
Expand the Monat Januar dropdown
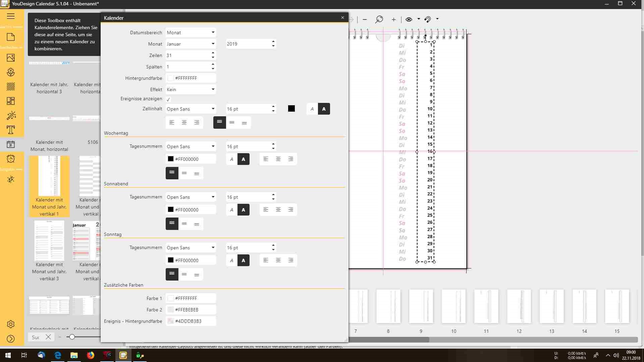[x=191, y=44]
